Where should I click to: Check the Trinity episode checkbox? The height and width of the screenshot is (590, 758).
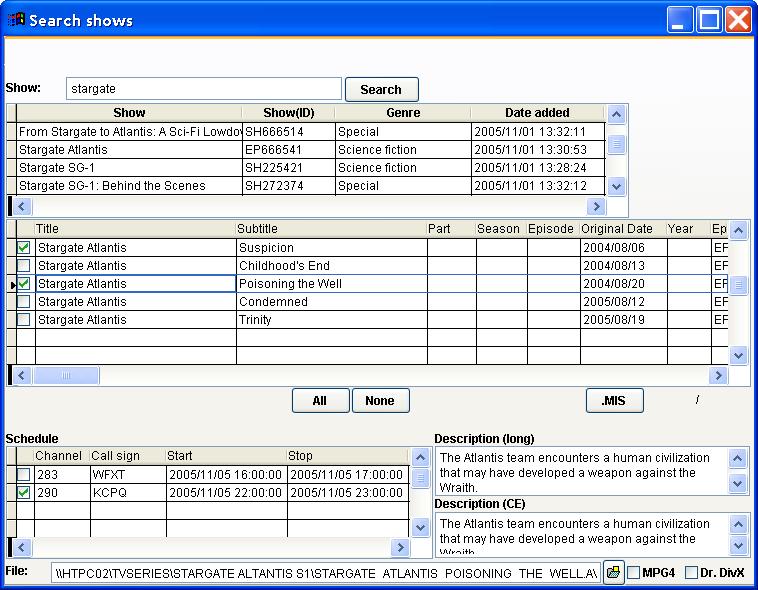click(23, 320)
